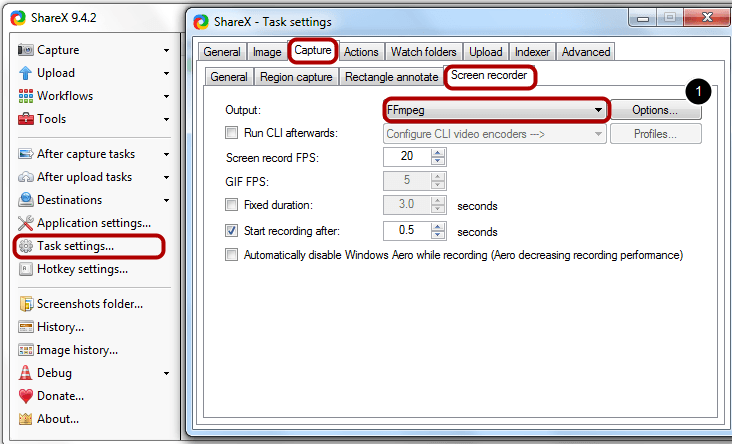Increase Screen record FPS with up arrow
Screen dimensions: 732x444
[x=438, y=152]
